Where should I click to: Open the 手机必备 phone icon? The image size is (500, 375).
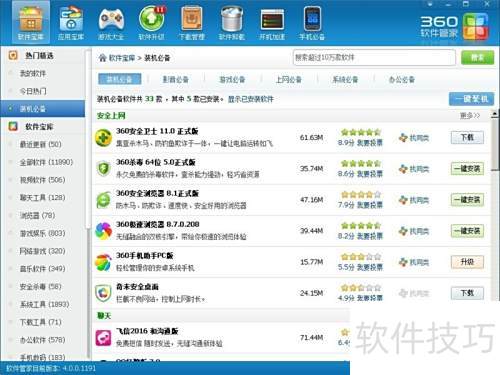coord(312,22)
